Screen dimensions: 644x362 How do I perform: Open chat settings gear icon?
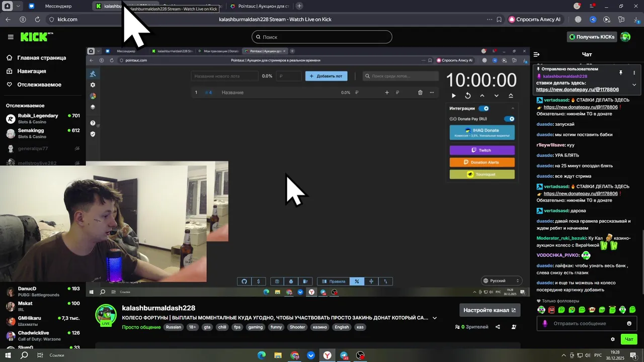point(612,339)
